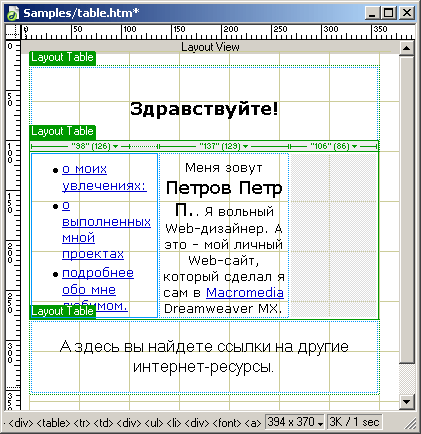Image resolution: width=421 pixels, height=434 pixels.
Task: Select the middle Layout Table tab
Action: tap(62, 132)
